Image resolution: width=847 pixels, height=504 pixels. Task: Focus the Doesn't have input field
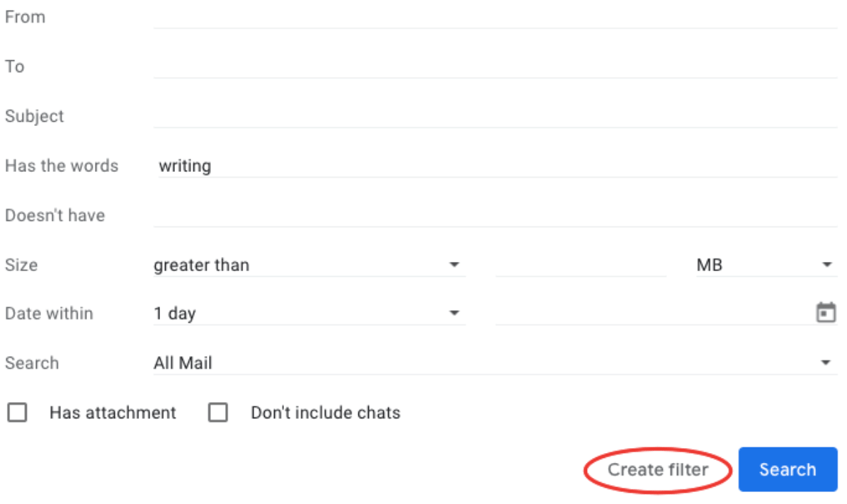pos(494,215)
